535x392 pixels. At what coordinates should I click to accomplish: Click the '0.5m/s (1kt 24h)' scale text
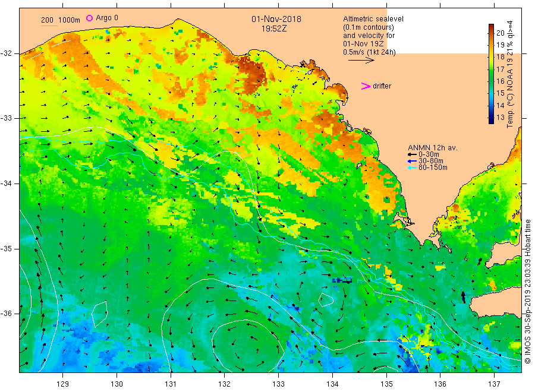(370, 52)
